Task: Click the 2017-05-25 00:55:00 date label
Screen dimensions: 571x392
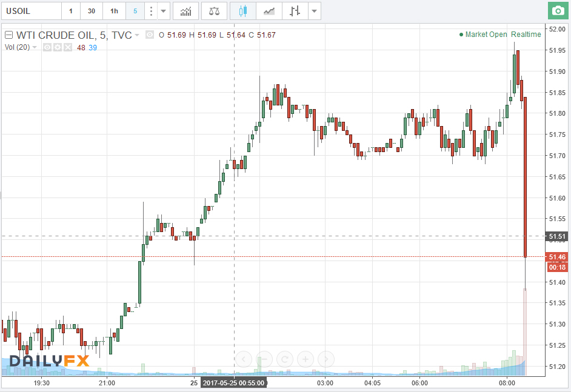Action: pos(233,383)
